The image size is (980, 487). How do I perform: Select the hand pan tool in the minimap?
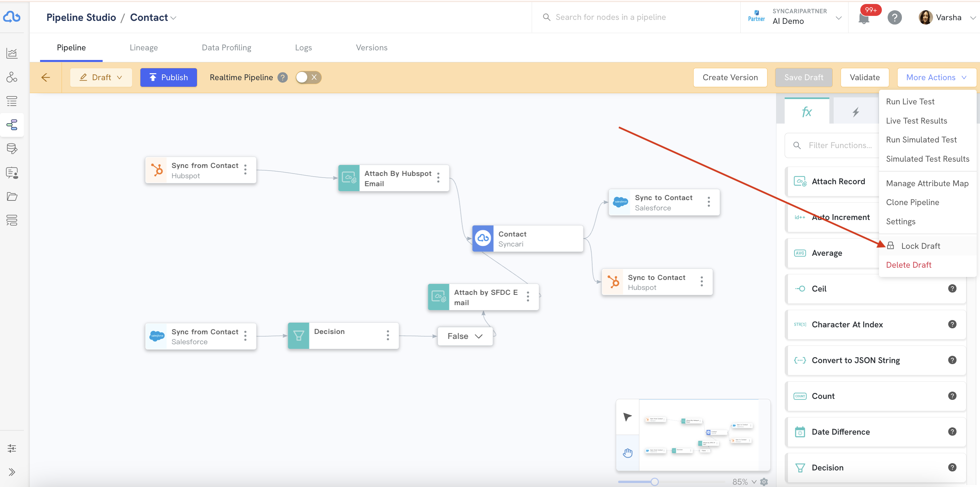(x=627, y=453)
